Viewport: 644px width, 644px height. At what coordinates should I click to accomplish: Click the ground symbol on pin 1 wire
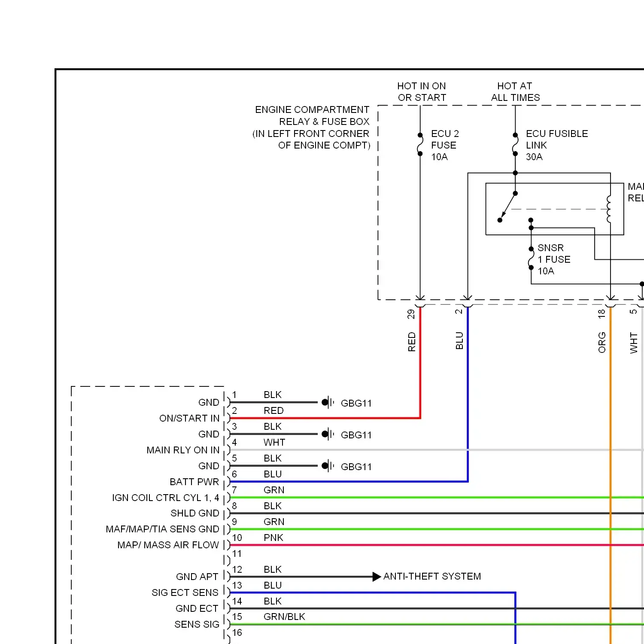pyautogui.click(x=328, y=403)
